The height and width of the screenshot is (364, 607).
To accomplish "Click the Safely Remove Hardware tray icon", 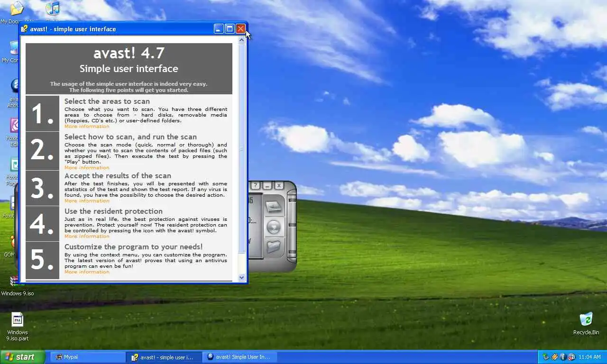I will (546, 357).
